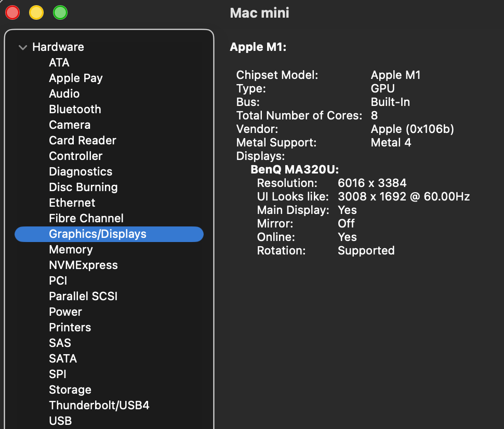Image resolution: width=504 pixels, height=429 pixels.
Task: Select Printers in the hardware list
Action: point(70,327)
